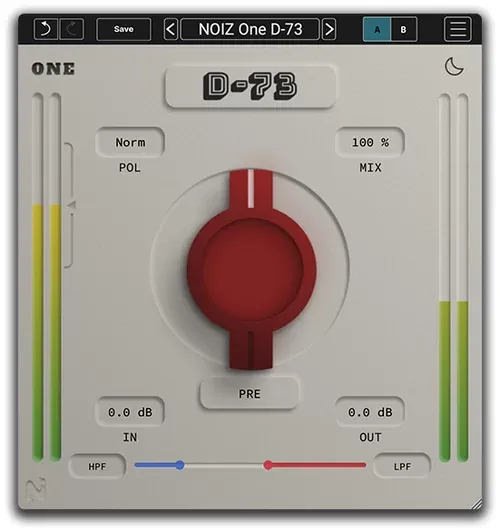Go to the previous preset arrow
500x532 pixels.
tap(171, 29)
